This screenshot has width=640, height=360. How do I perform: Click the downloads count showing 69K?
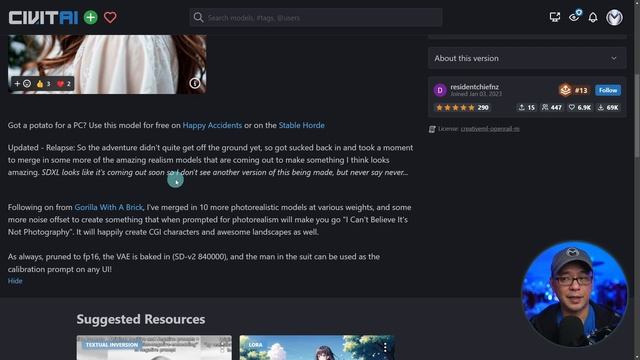click(x=608, y=108)
